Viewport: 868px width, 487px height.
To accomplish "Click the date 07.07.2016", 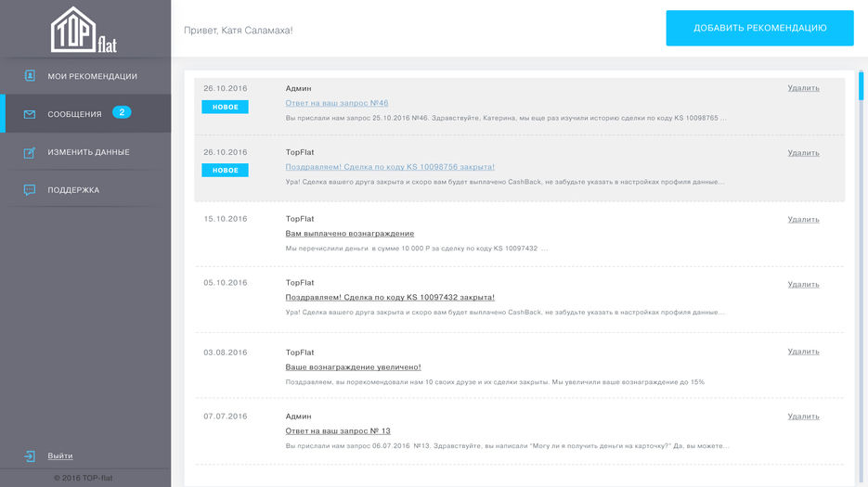I will [x=226, y=417].
